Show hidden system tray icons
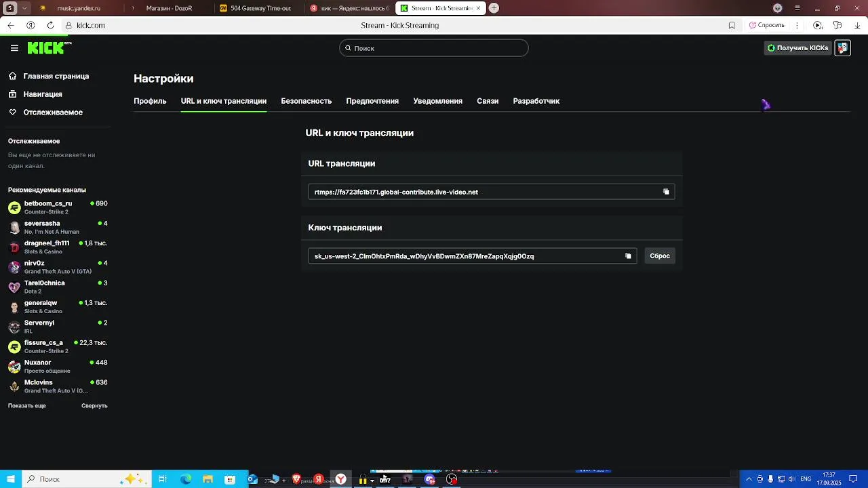 [749, 479]
